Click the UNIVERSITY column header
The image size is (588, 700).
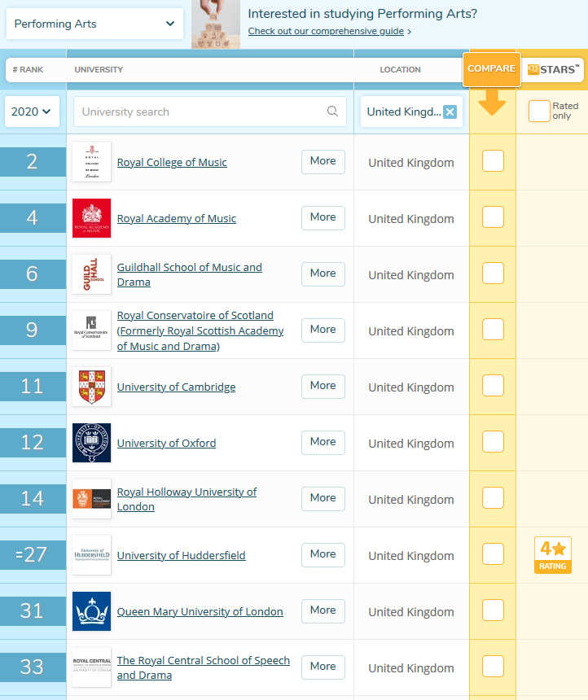point(99,70)
